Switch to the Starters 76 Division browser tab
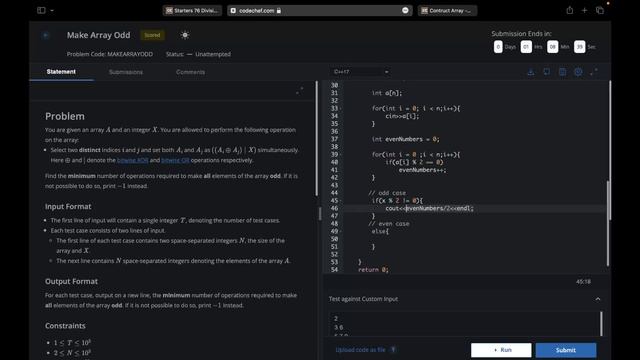The width and height of the screenshot is (640, 360). tap(192, 11)
